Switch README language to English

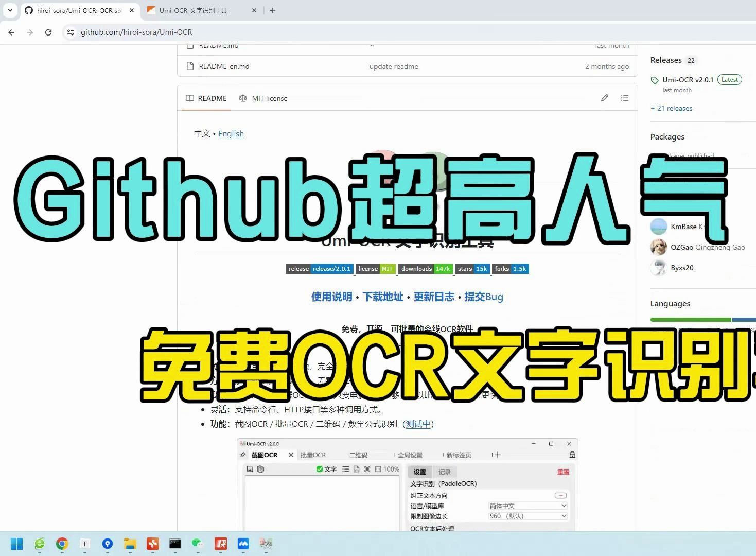[x=231, y=134]
